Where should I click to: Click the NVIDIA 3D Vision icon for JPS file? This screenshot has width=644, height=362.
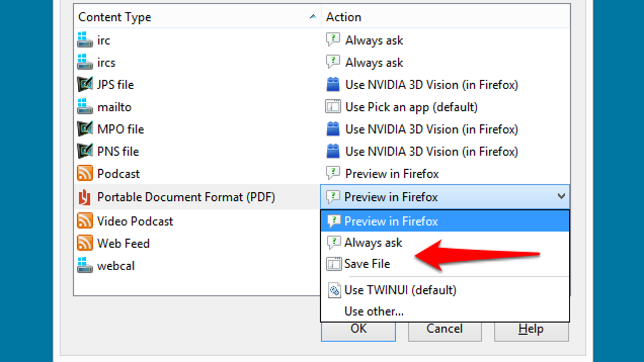point(333,84)
